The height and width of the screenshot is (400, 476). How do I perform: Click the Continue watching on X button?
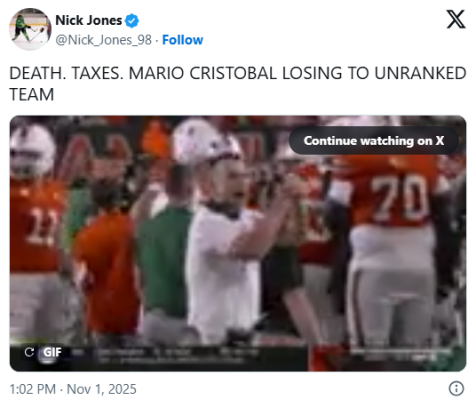tap(374, 141)
